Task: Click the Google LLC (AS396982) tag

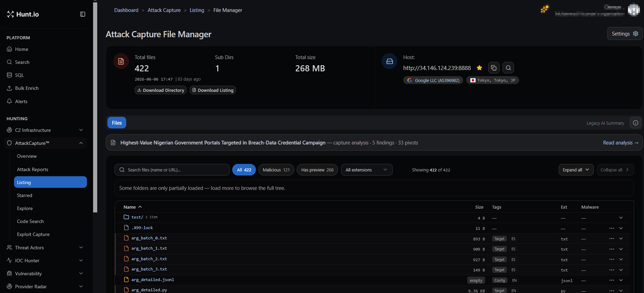Action: [433, 80]
